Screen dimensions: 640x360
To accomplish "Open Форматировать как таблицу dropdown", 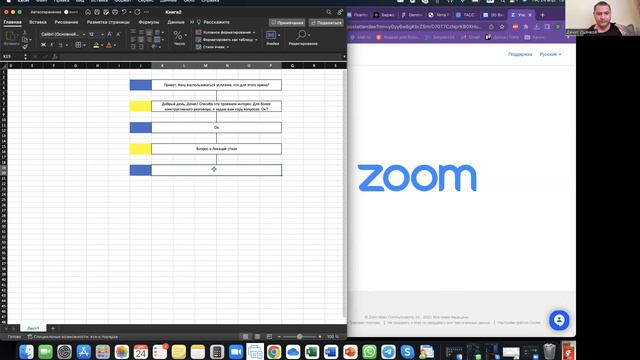I will (x=227, y=40).
